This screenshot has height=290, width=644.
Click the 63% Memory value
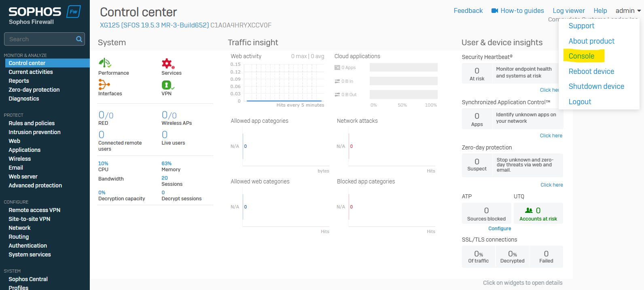pyautogui.click(x=167, y=164)
